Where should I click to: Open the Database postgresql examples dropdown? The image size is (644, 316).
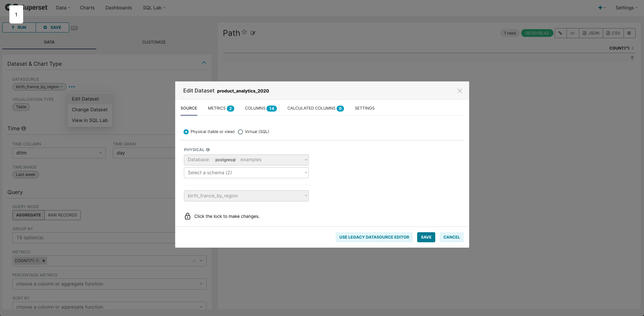246,160
